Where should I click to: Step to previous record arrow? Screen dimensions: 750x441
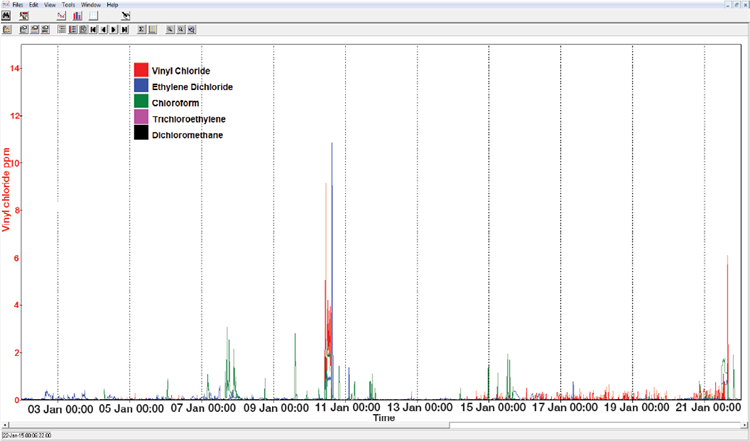pos(103,30)
